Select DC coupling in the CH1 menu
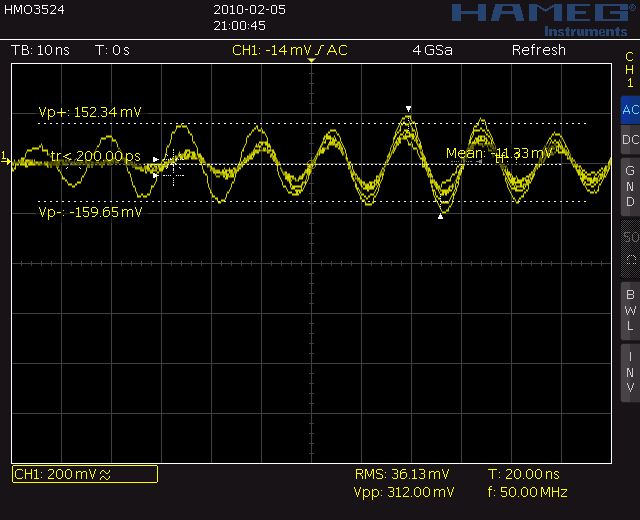Image resolution: width=640 pixels, height=520 pixels. click(x=630, y=140)
